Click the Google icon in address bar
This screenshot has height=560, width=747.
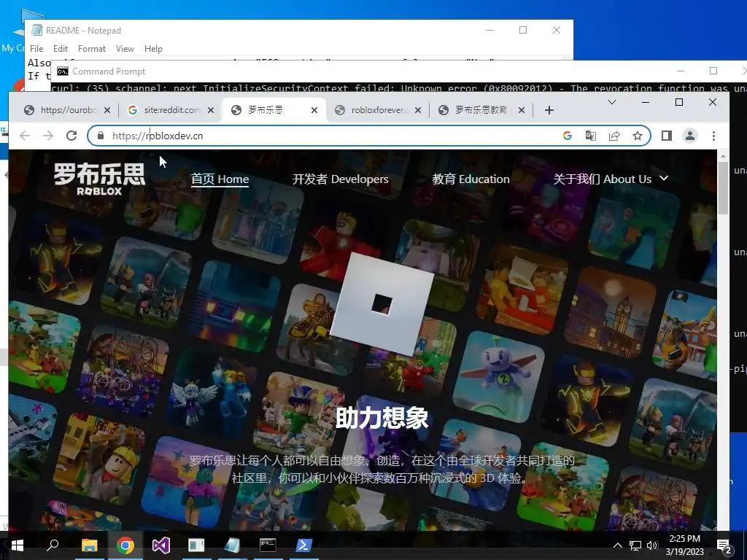pyautogui.click(x=568, y=136)
